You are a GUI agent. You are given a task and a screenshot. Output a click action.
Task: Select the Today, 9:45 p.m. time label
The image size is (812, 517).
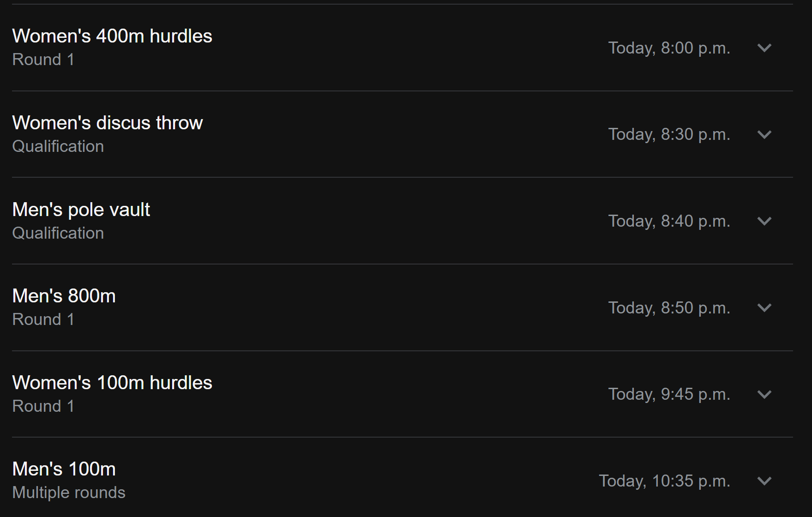click(x=669, y=394)
